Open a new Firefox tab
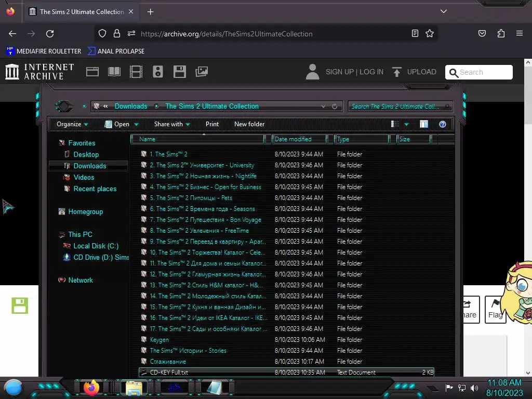The width and height of the screenshot is (532, 399). (150, 12)
